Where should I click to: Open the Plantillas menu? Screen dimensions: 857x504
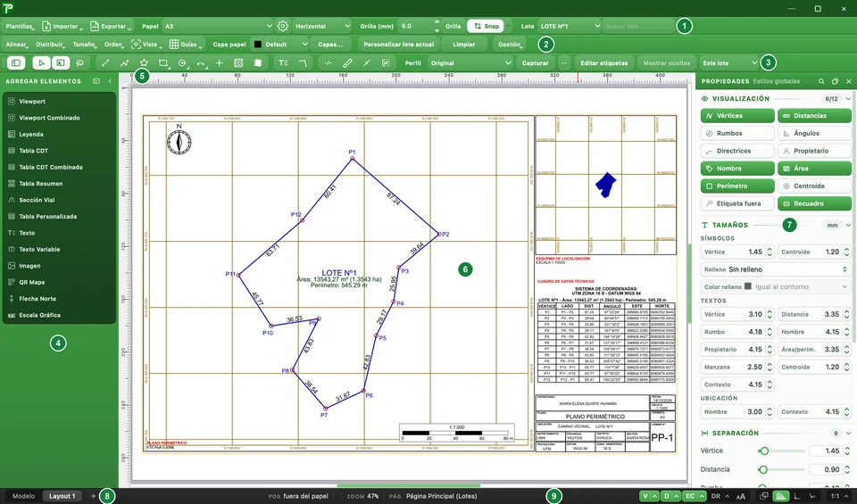pyautogui.click(x=21, y=26)
